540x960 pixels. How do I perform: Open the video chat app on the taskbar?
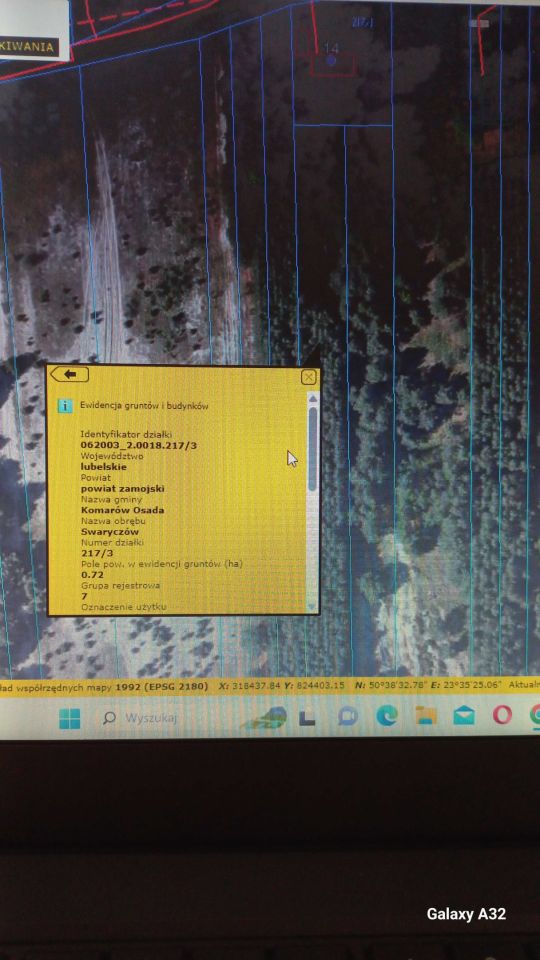click(x=348, y=716)
